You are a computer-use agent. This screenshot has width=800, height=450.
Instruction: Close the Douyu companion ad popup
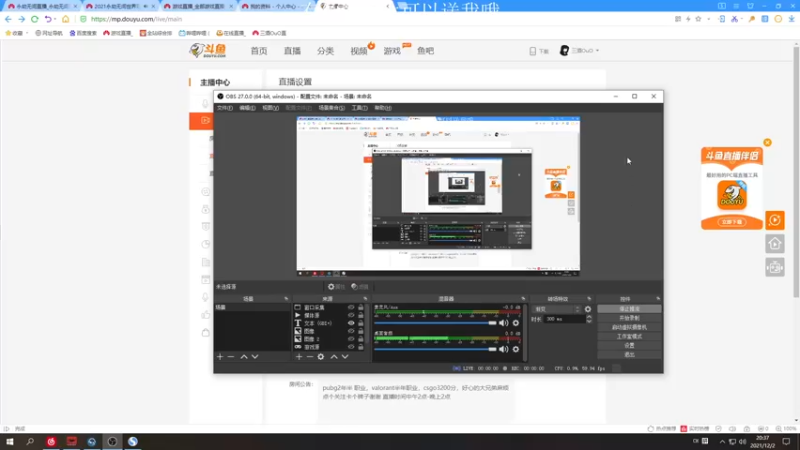point(767,142)
